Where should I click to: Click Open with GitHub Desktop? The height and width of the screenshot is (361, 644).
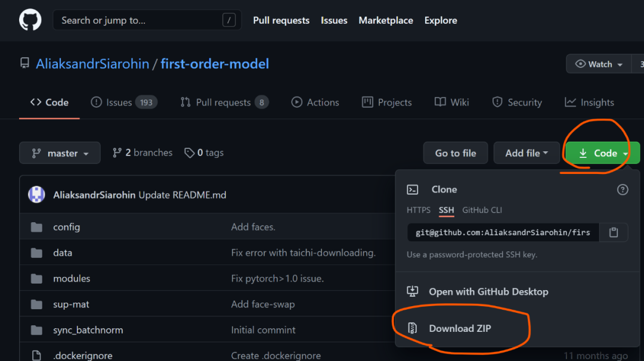(488, 292)
